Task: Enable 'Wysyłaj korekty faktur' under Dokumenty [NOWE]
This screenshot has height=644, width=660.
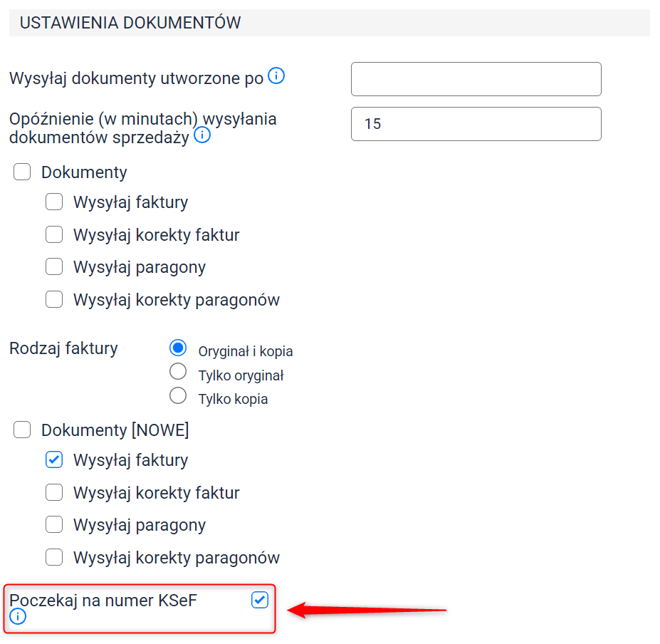Action: [x=54, y=492]
